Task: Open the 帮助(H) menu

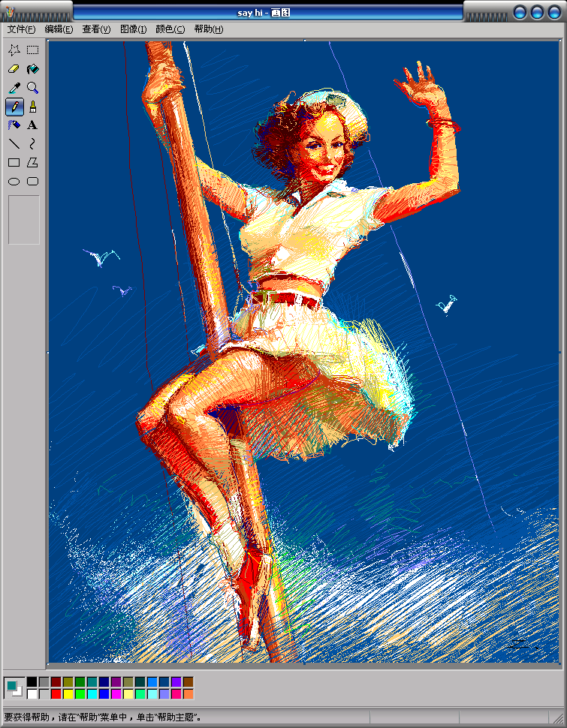Action: (x=209, y=29)
